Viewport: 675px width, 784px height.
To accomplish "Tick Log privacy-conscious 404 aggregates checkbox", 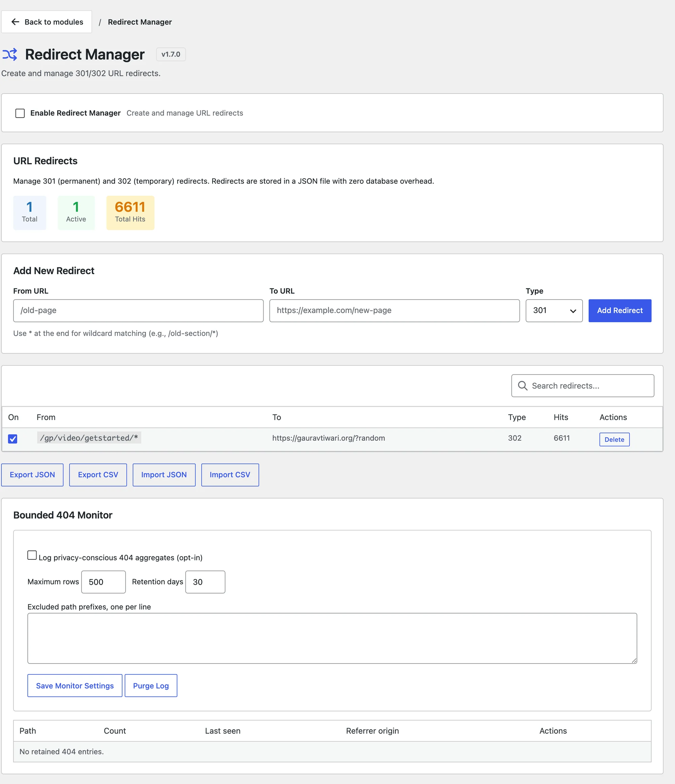I will (x=32, y=555).
